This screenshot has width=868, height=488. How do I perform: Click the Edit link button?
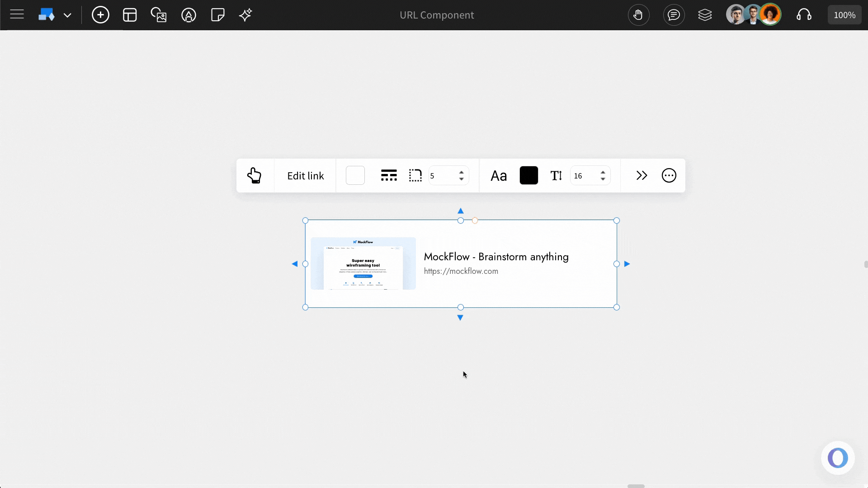pos(305,176)
